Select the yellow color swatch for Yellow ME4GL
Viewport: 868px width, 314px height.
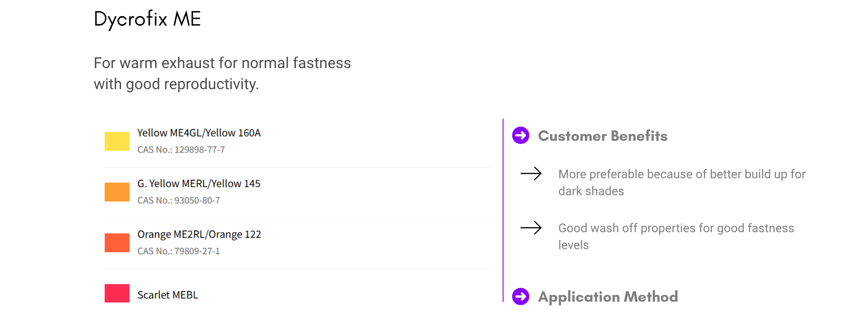pyautogui.click(x=117, y=141)
